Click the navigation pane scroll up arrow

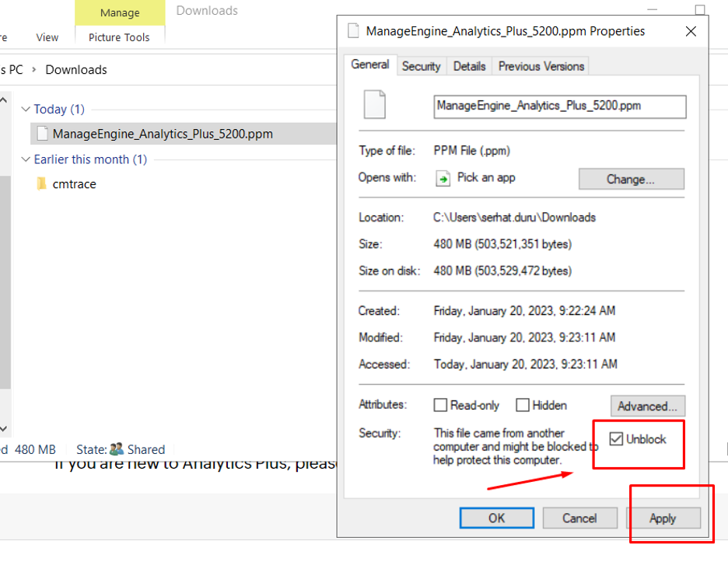(4, 99)
